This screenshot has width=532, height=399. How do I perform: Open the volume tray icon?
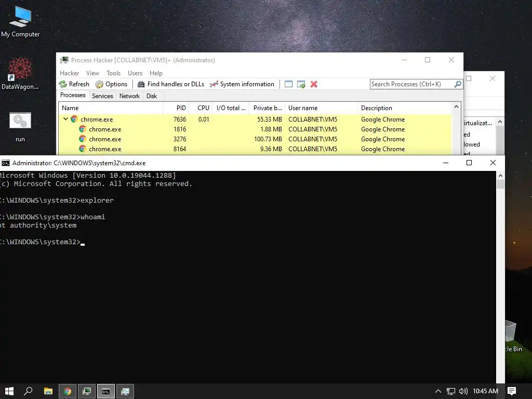463,391
